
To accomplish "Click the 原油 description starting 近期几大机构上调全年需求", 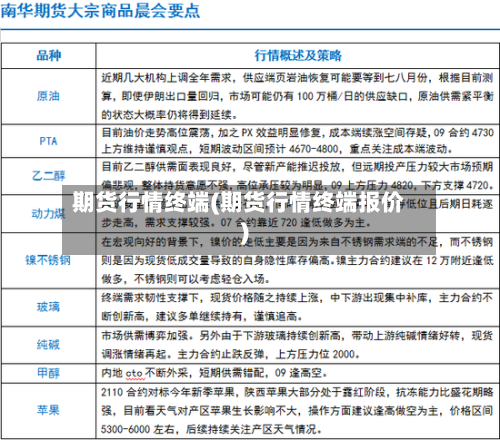I will click(297, 96).
